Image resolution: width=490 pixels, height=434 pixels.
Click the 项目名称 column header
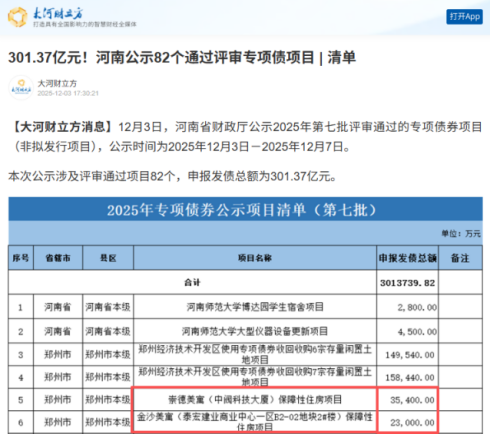pyautogui.click(x=255, y=258)
